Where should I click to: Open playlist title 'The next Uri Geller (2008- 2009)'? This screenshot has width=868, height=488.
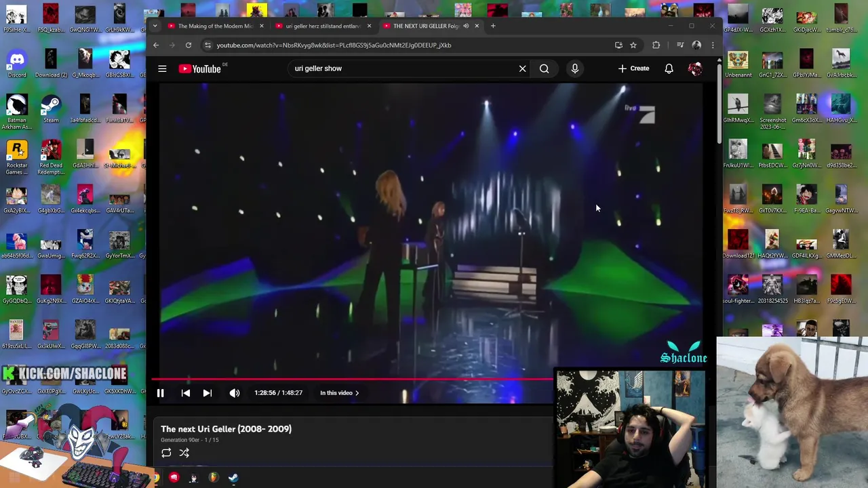[x=226, y=429]
